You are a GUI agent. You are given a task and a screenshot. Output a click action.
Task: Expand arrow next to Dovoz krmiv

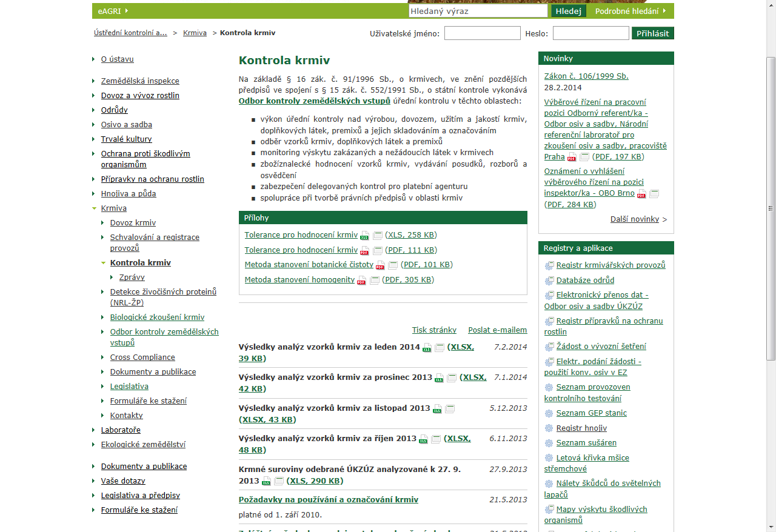[103, 223]
